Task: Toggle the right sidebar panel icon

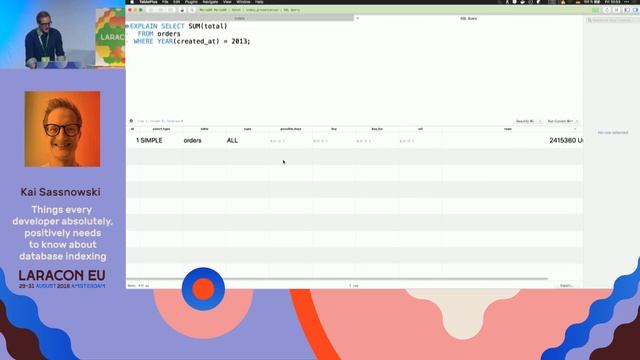Action: (x=636, y=10)
